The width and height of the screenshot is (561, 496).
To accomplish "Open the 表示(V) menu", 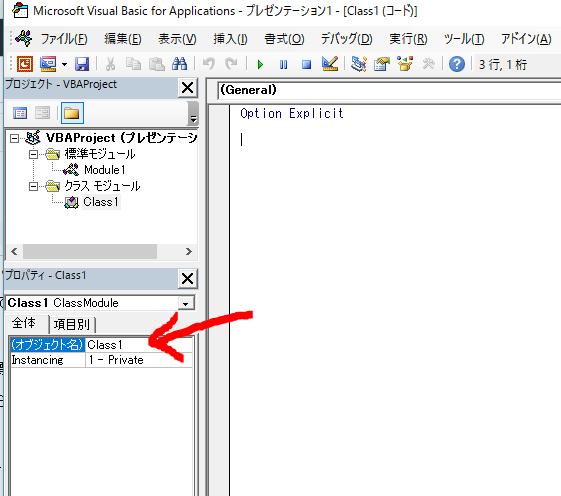I will click(177, 39).
